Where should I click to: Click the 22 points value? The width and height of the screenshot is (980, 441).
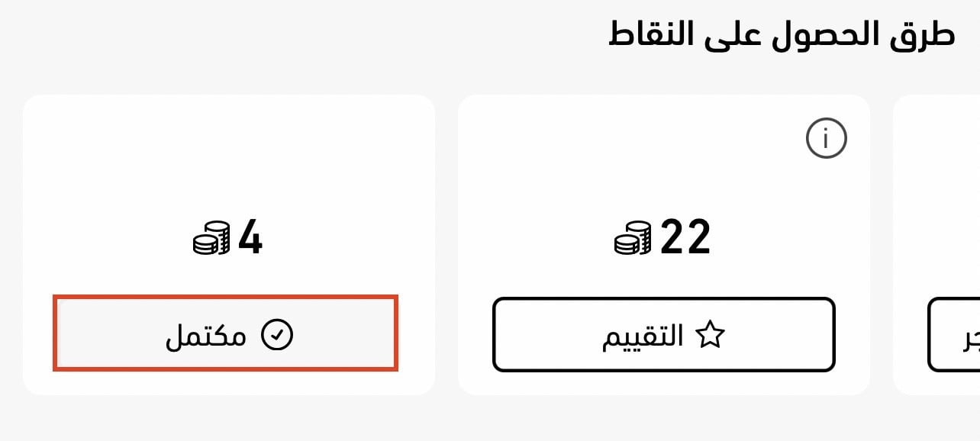click(x=685, y=237)
